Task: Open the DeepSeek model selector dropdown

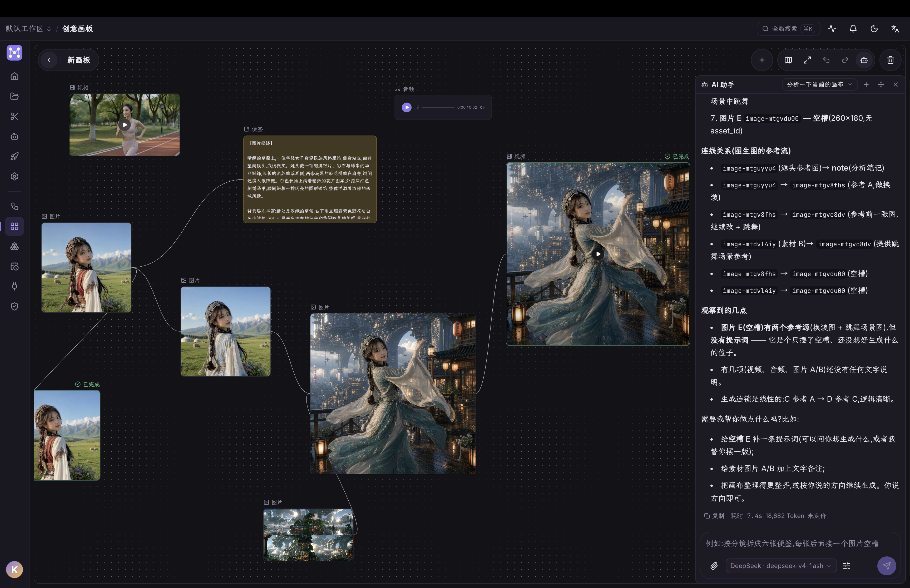Action: [781, 566]
